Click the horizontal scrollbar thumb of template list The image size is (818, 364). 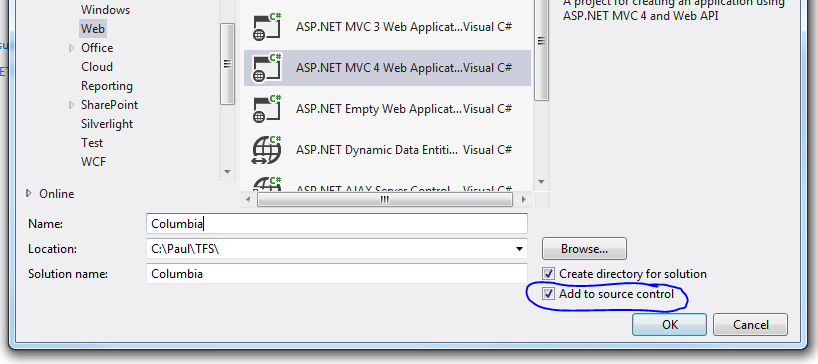[x=384, y=200]
